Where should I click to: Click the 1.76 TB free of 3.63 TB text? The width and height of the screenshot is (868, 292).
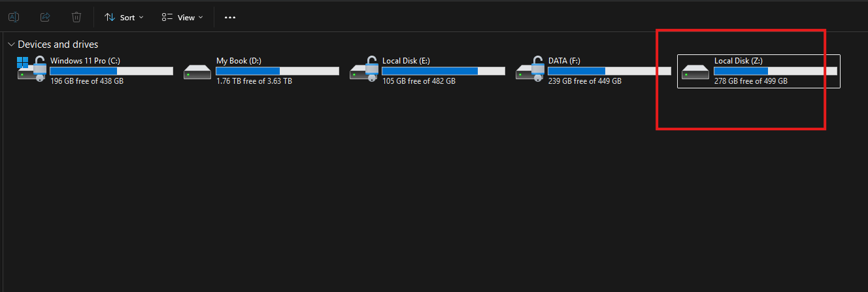254,81
